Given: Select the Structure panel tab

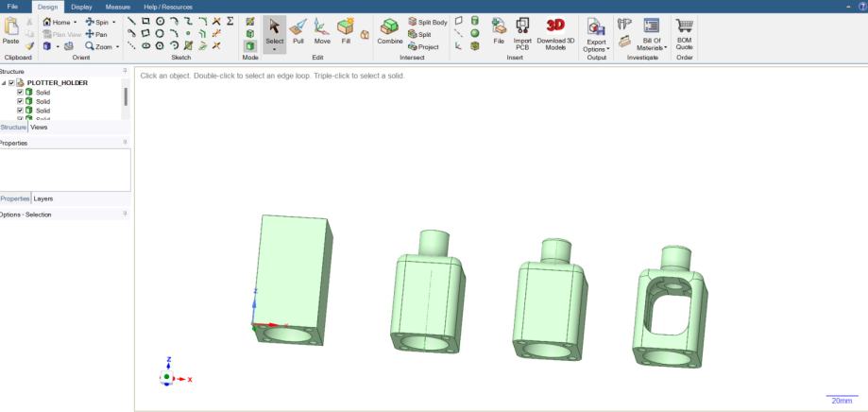Looking at the screenshot, I should 12,128.
